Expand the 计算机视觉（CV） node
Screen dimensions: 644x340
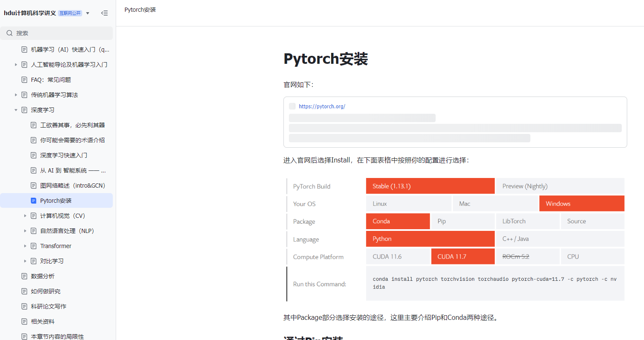coord(25,216)
